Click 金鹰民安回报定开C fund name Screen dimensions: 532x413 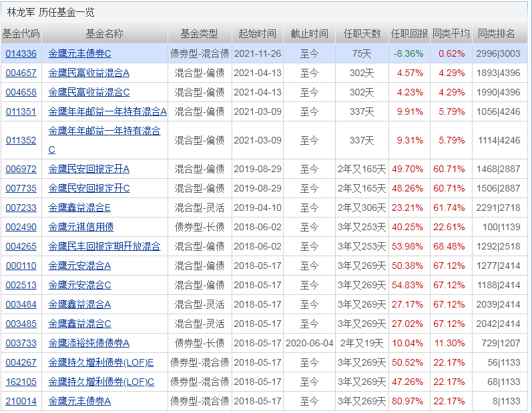[89, 189]
